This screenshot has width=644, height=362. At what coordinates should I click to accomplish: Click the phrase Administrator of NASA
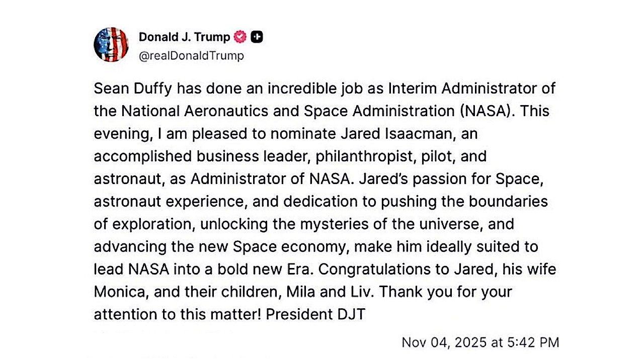click(x=260, y=179)
